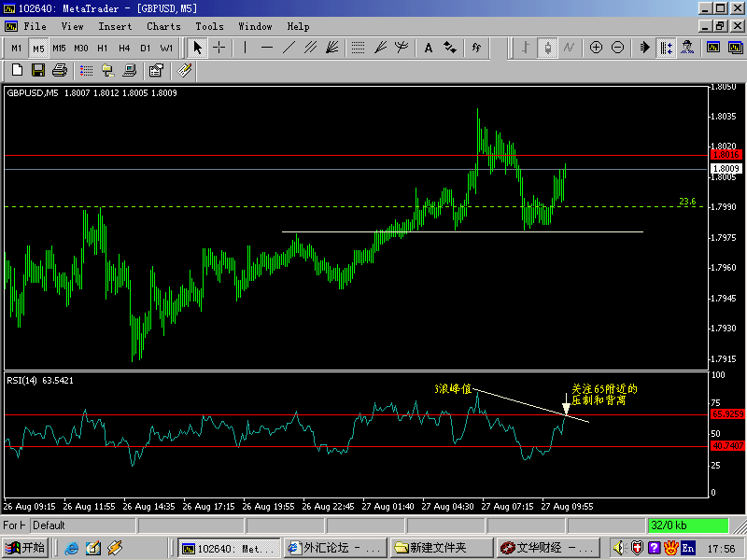Toggle bar chart display mode
The width and height of the screenshot is (747, 560).
click(526, 48)
